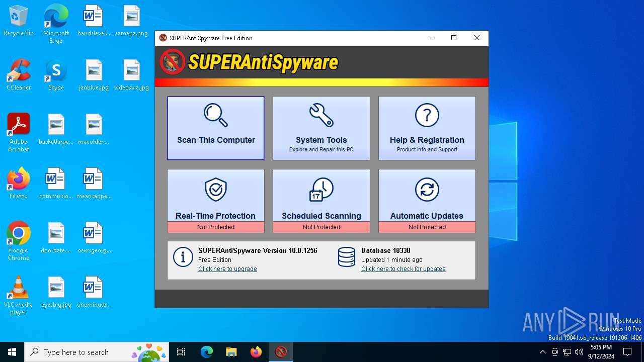
Task: Show hidden system tray icons
Action: [x=542, y=352]
